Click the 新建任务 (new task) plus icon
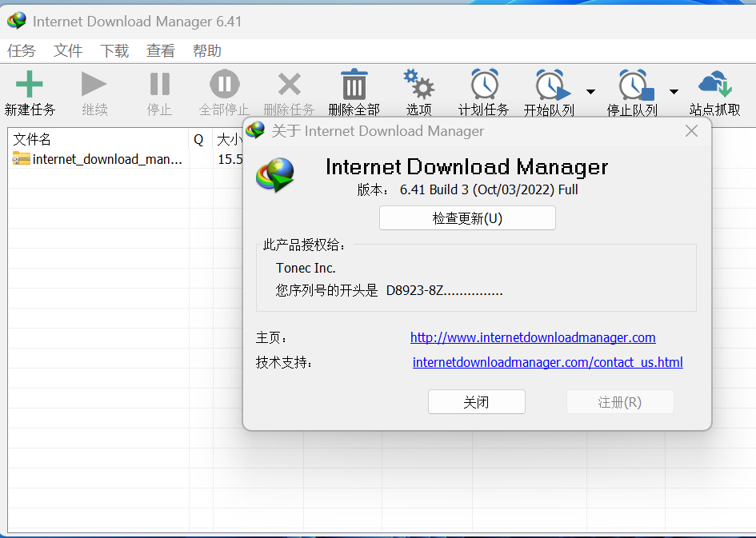The image size is (756, 538). (x=30, y=84)
